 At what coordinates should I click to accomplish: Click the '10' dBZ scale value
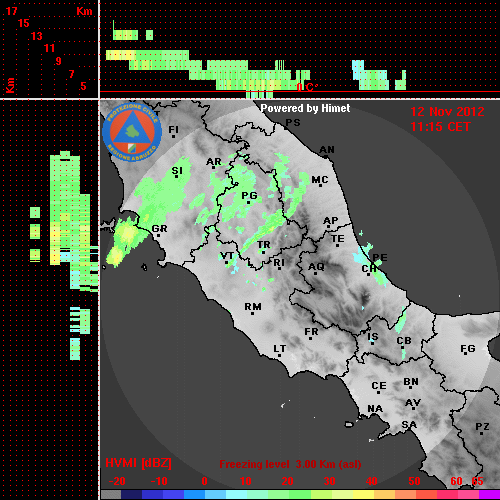(246, 481)
